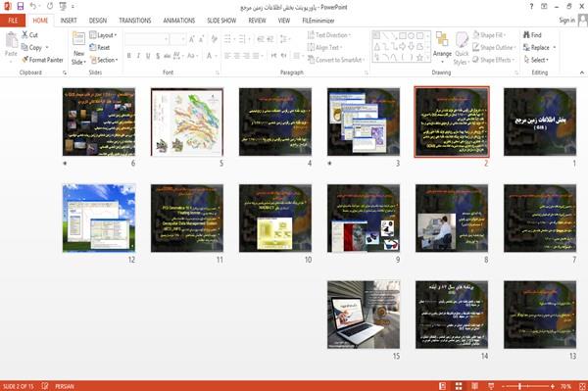Open Text Direction dropdown
Screen dimensions: 588x391
coord(329,35)
